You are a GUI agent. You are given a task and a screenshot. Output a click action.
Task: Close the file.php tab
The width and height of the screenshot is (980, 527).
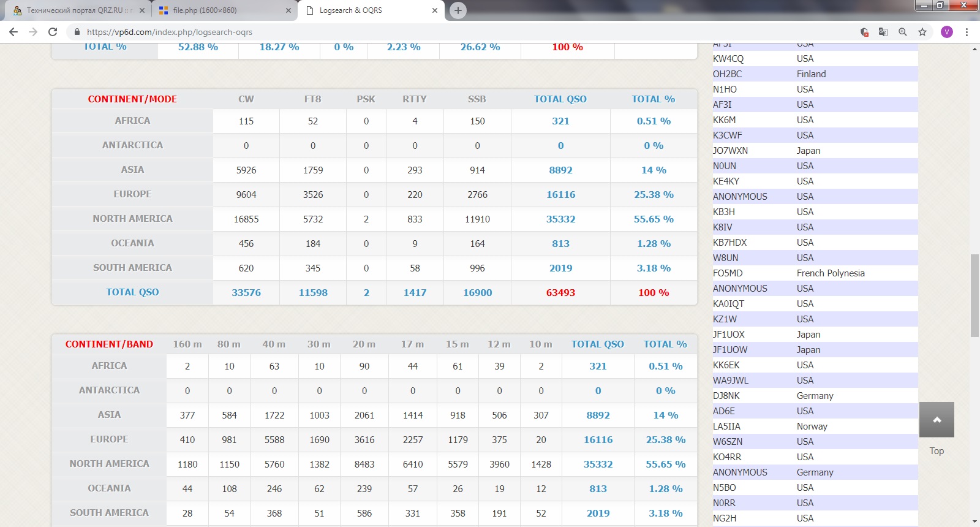coord(288,10)
